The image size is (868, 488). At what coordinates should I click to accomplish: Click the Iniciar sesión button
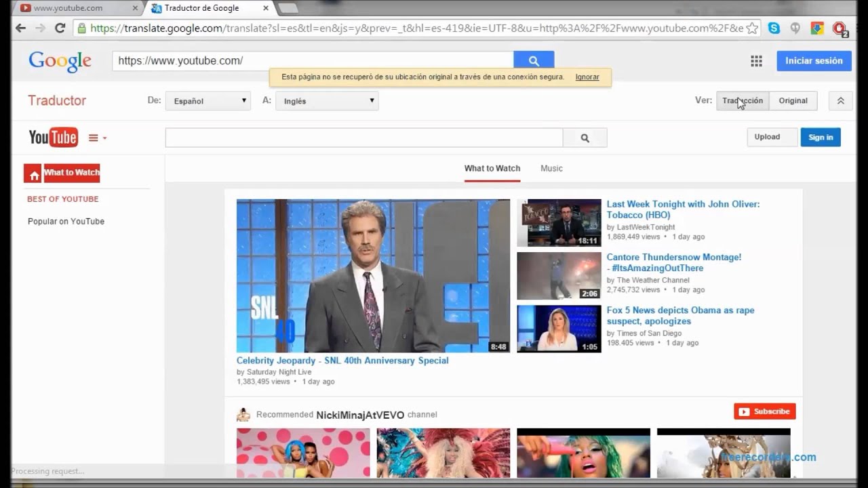(814, 60)
